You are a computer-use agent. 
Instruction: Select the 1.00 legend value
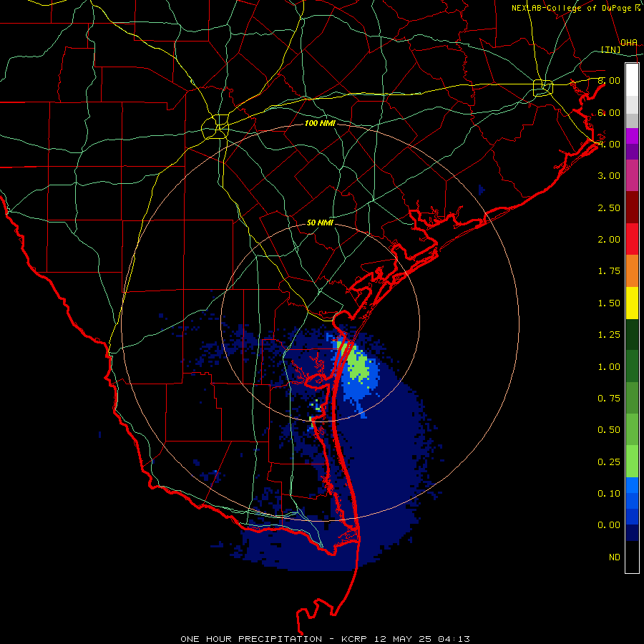click(609, 367)
